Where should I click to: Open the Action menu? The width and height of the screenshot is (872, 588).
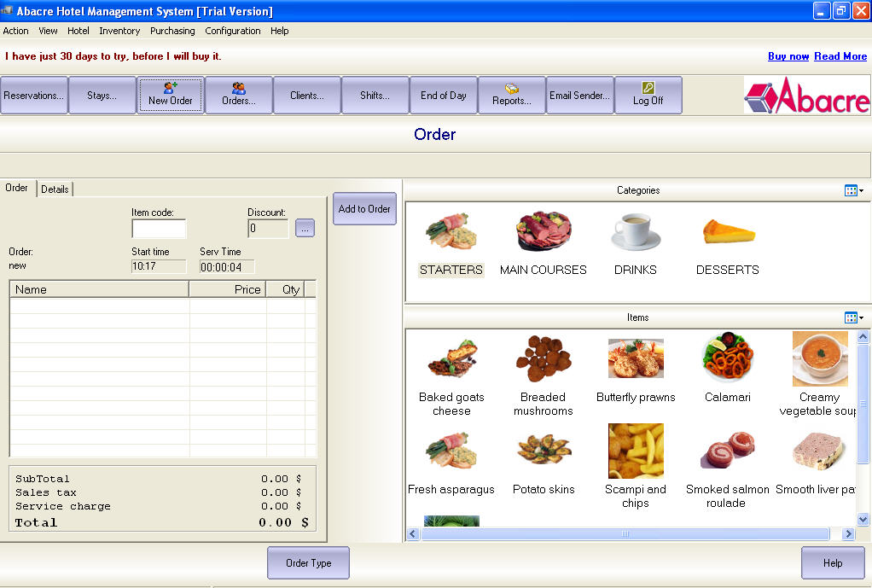coord(15,31)
